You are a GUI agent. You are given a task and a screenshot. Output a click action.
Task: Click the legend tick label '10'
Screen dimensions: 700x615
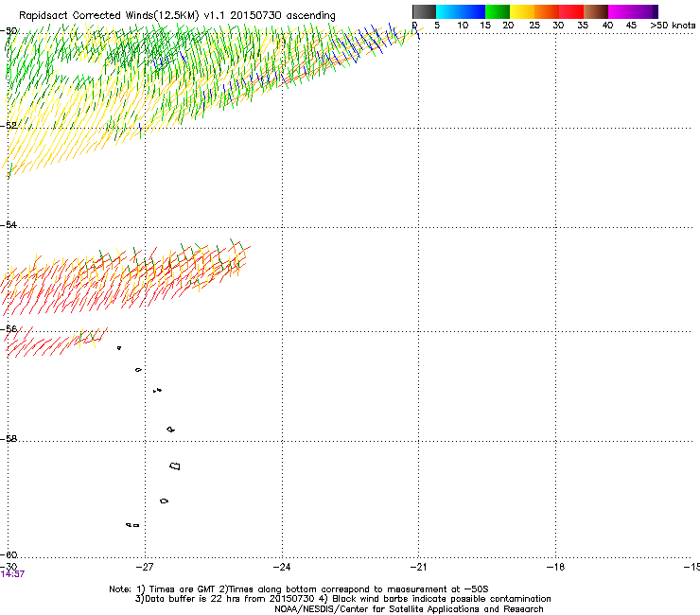coord(463,26)
